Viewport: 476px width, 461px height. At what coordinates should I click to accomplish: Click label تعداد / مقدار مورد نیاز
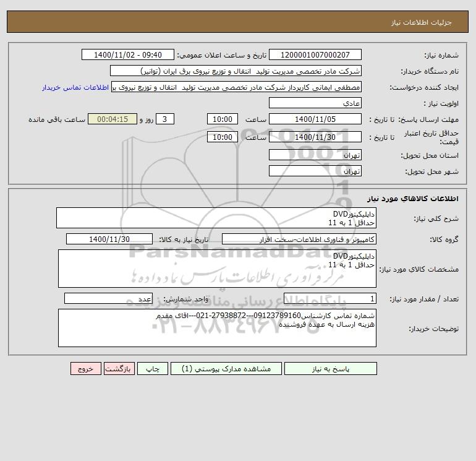(424, 299)
